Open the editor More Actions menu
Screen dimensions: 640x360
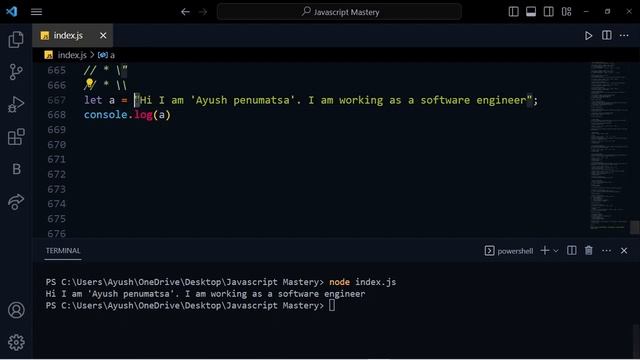[624, 36]
